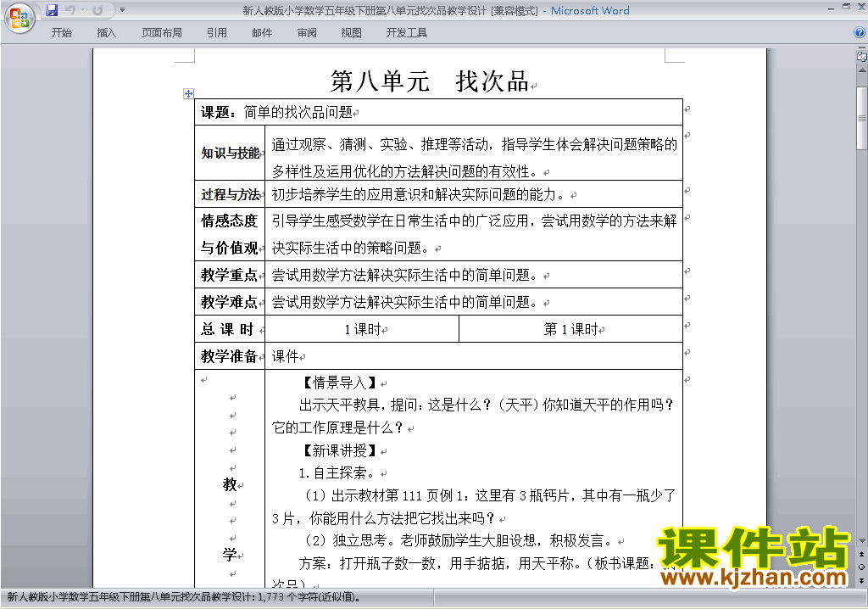The image size is (868, 609).
Task: Click the text 初步培养学生的应用意识和解决实际问题的能力
Action: pyautogui.click(x=419, y=194)
